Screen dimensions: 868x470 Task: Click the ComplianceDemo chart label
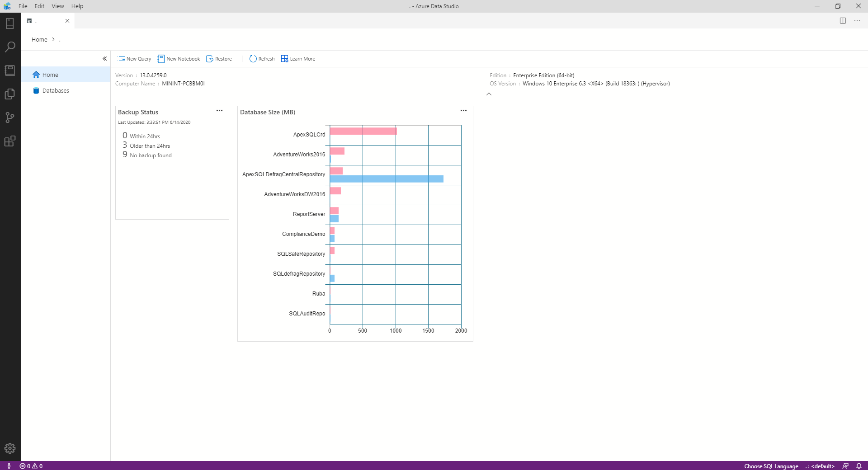pos(304,234)
